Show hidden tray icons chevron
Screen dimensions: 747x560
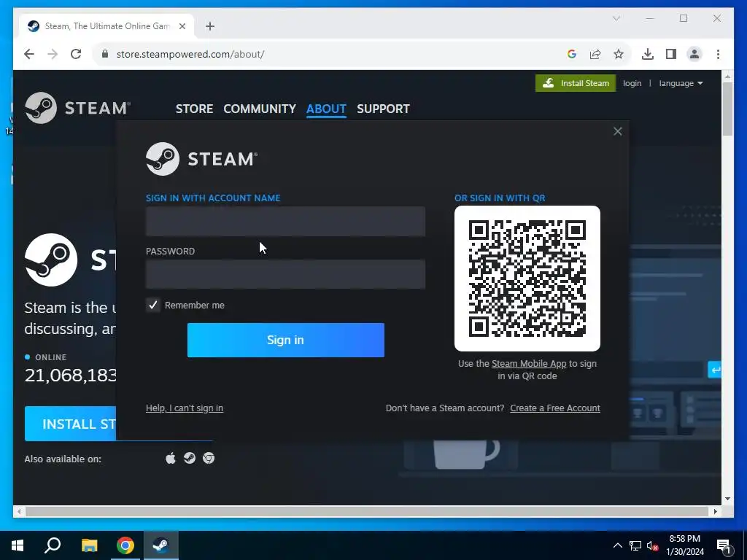coord(617,545)
